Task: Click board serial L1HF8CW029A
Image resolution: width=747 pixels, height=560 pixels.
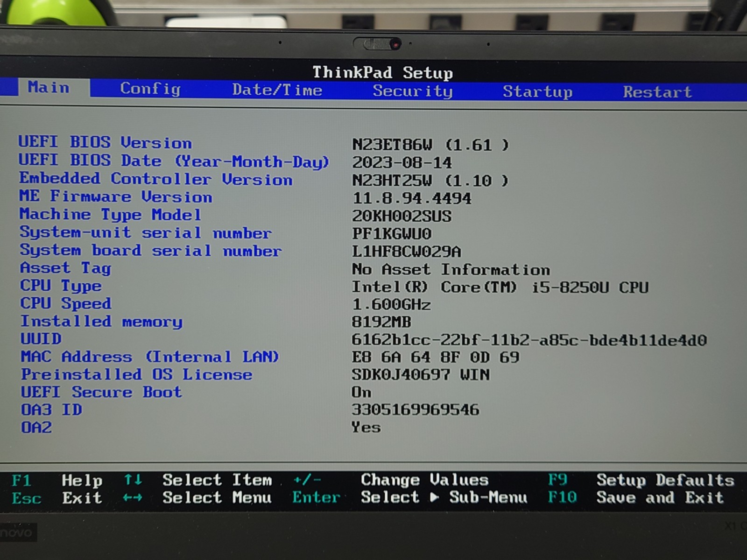Action: 407,252
